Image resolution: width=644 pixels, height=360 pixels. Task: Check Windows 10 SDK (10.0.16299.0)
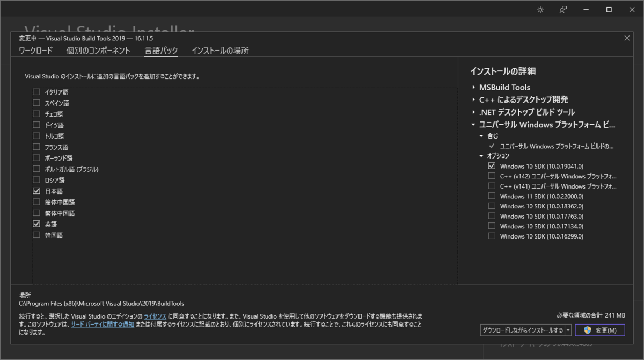click(x=492, y=236)
